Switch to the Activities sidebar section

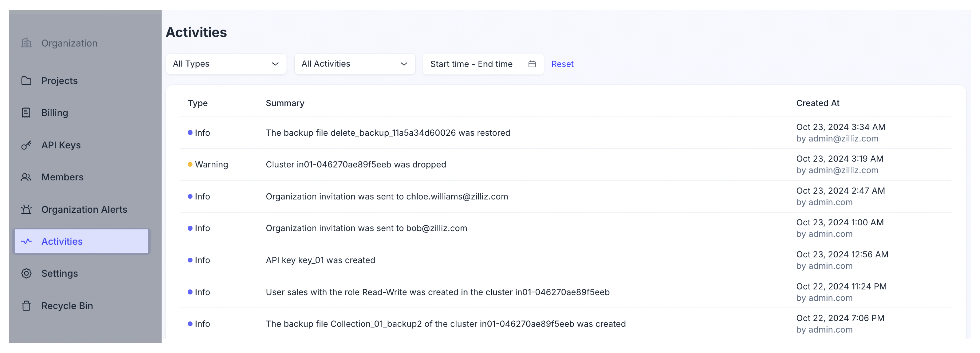[x=62, y=241]
